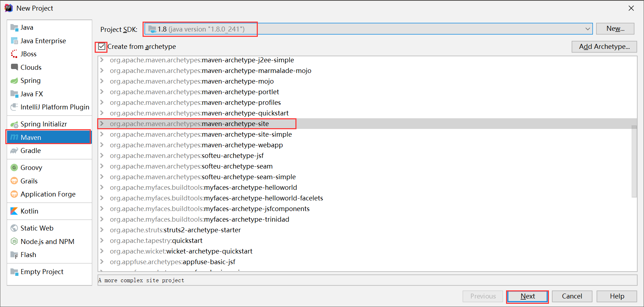Click the Grails orange icon
Image resolution: width=644 pixels, height=307 pixels.
pyautogui.click(x=14, y=181)
